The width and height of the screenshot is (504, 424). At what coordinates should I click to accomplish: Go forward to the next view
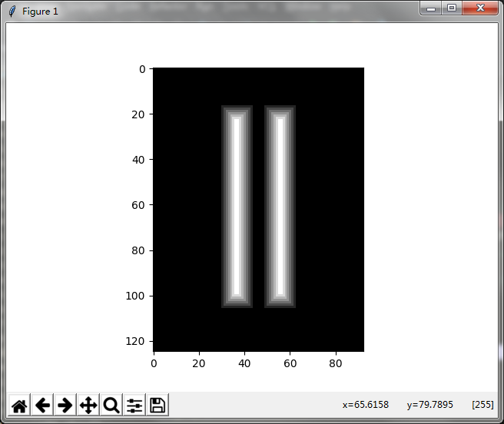pyautogui.click(x=65, y=405)
